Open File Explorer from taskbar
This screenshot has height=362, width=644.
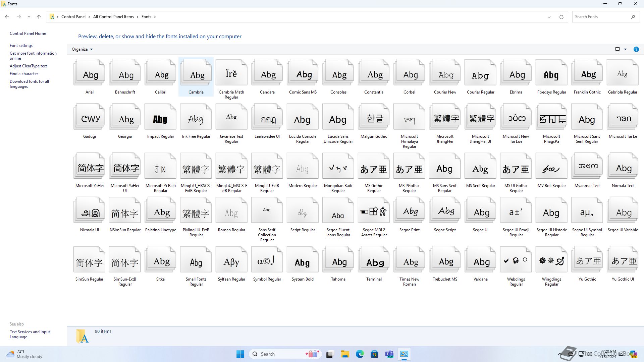pos(345,354)
